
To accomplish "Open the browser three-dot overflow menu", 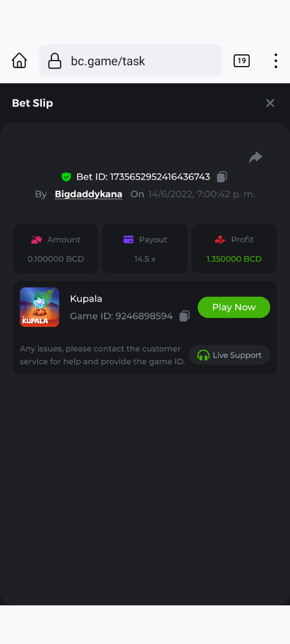I will pyautogui.click(x=275, y=61).
